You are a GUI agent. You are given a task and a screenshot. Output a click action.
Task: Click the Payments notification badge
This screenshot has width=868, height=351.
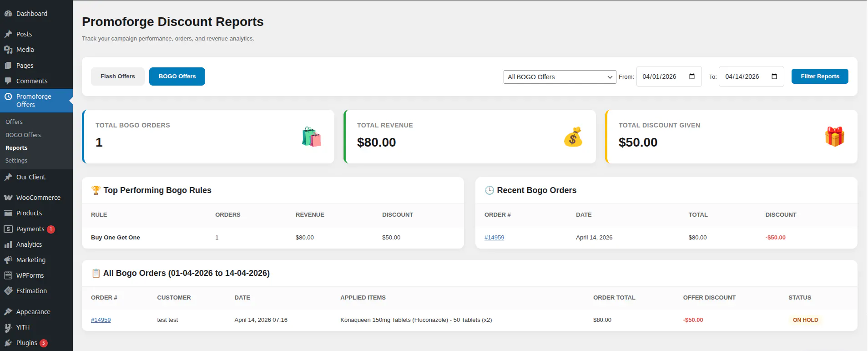[x=51, y=229]
